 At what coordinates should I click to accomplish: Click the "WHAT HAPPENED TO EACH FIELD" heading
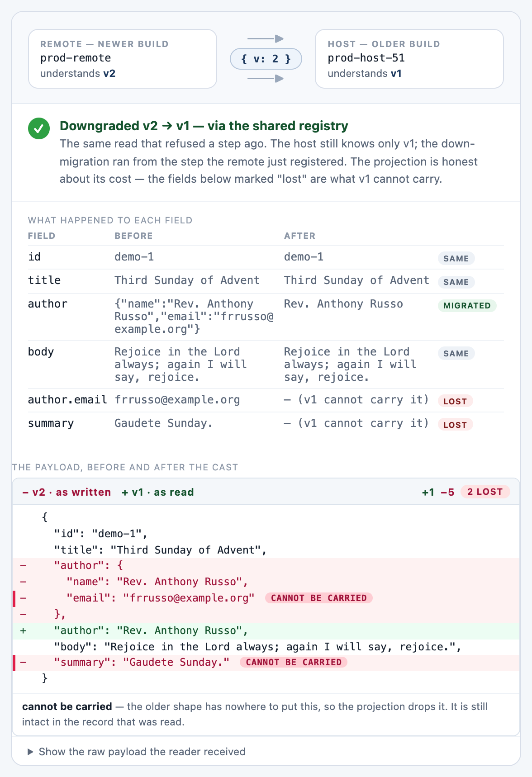pos(110,220)
